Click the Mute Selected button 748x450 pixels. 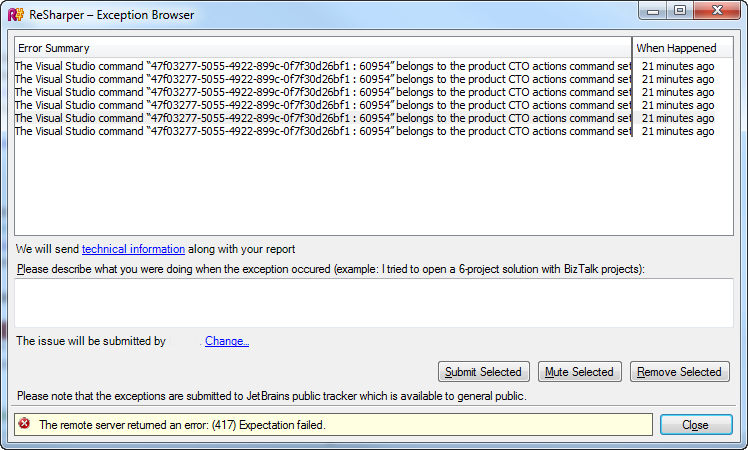(580, 372)
